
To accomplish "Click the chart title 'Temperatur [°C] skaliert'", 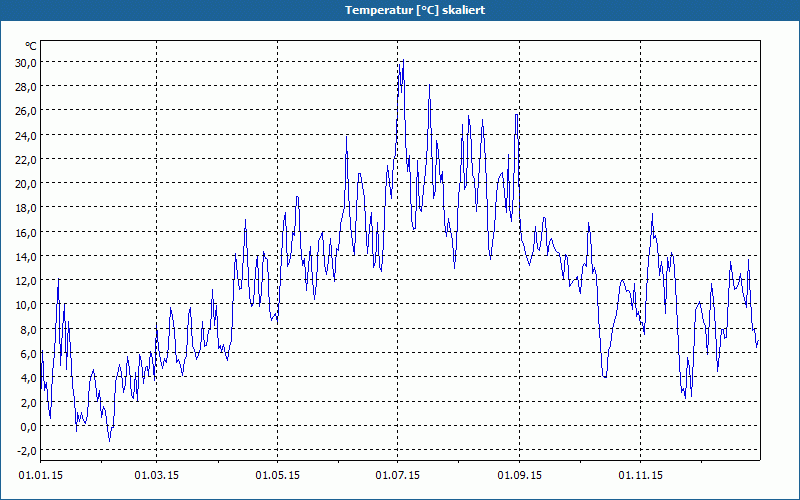I will (415, 10).
